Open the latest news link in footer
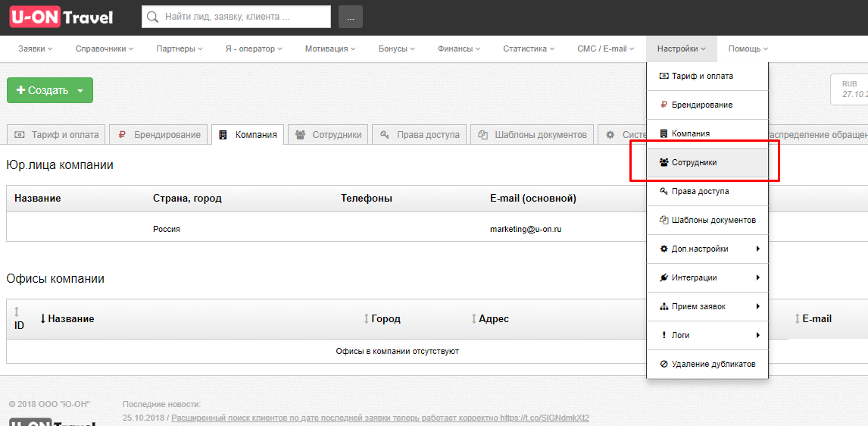 click(x=379, y=418)
